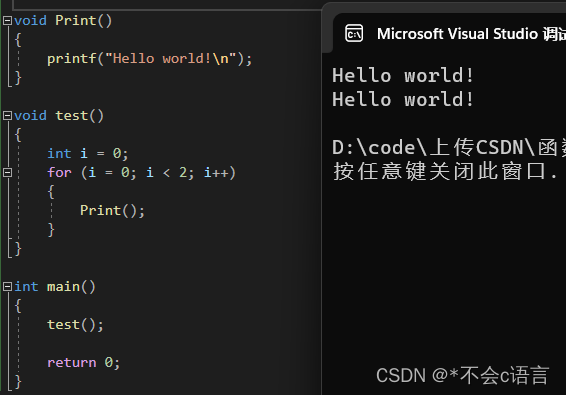
Task: Click the 'void test()' function signature
Action: (59, 116)
